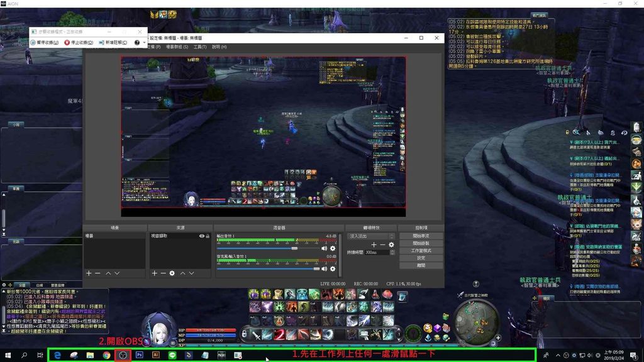Image resolution: width=644 pixels, height=362 pixels.
Task: Open the notification center icon
Action: coord(634,356)
